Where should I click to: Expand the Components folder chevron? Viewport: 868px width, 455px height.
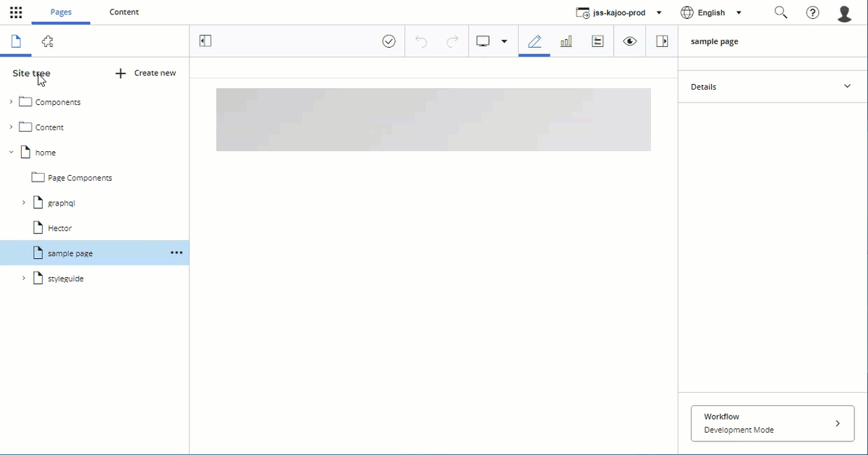coord(11,102)
